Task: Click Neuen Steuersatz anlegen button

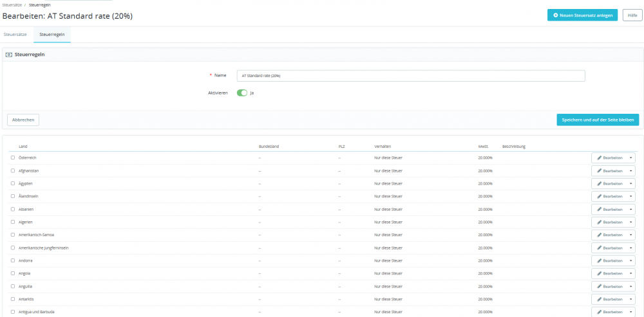Action: click(582, 15)
